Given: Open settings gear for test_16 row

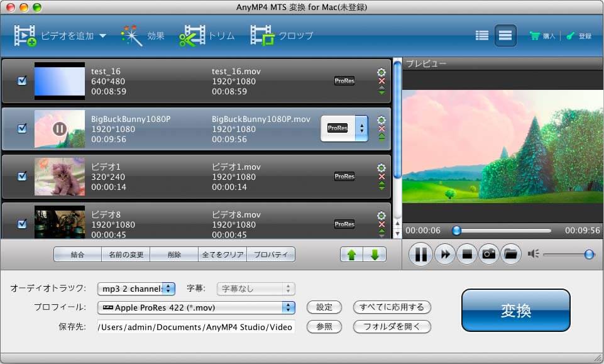Looking at the screenshot, I should tap(382, 72).
